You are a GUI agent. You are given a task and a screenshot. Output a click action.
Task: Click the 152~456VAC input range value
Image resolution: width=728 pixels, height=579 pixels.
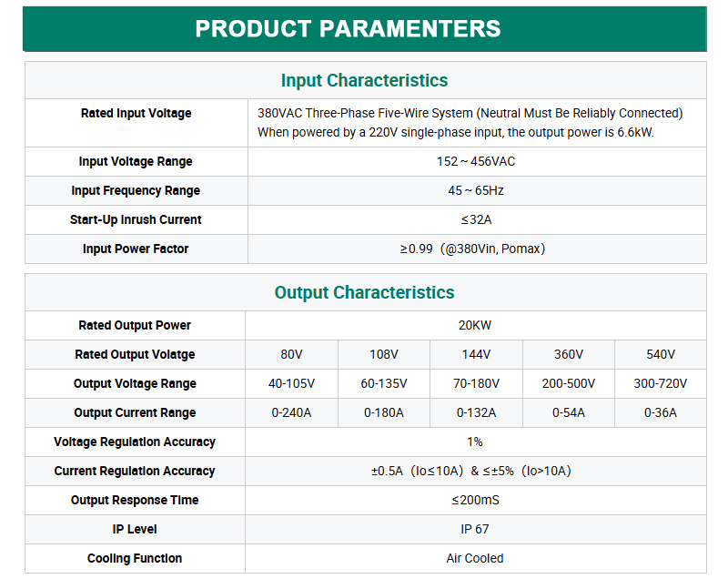(x=476, y=161)
